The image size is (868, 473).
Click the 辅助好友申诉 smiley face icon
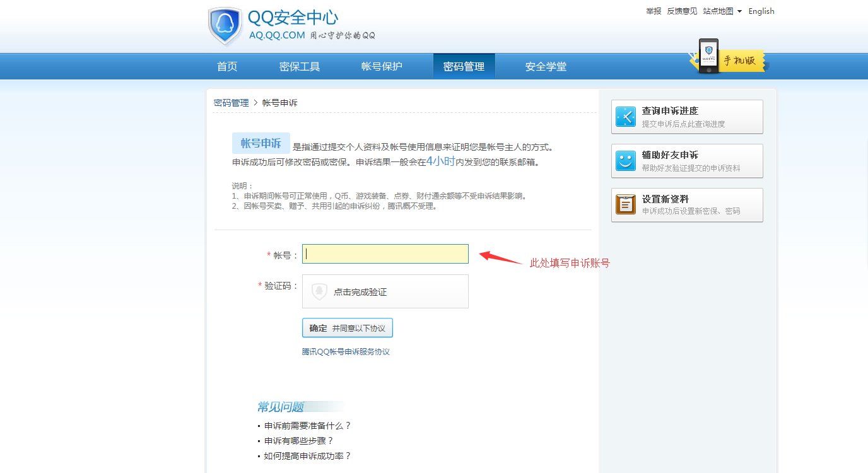pyautogui.click(x=626, y=161)
